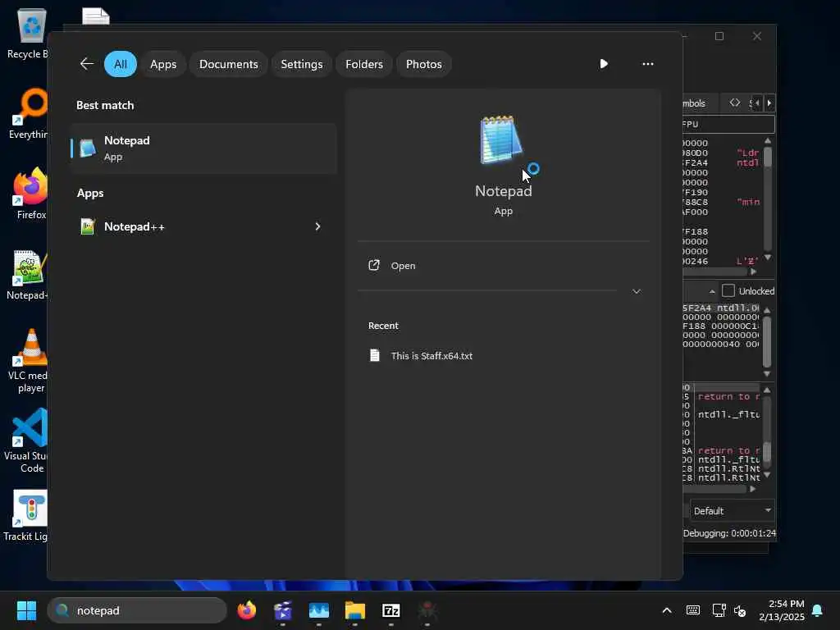The width and height of the screenshot is (840, 630).
Task: Open File Explorer from the taskbar
Action: coord(354,610)
